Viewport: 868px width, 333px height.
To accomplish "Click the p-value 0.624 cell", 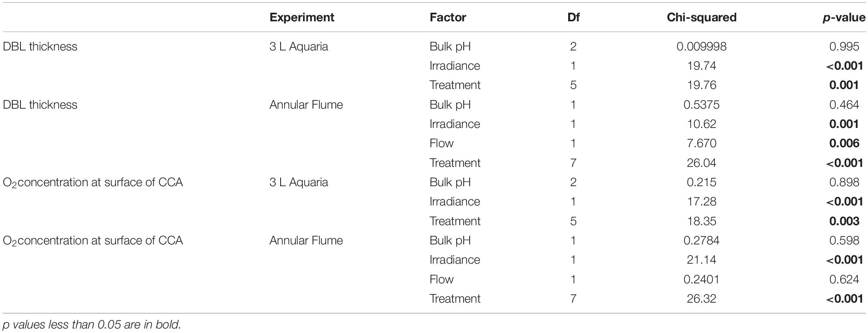I will pos(844,279).
